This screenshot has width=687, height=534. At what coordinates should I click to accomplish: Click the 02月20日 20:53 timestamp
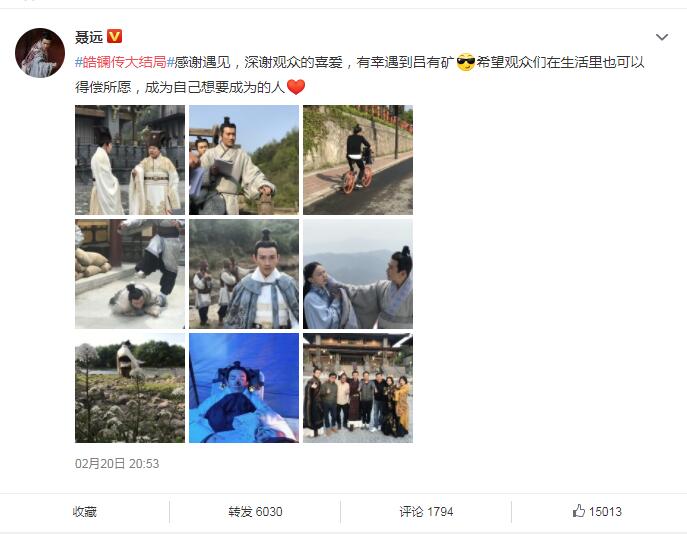tap(117, 463)
